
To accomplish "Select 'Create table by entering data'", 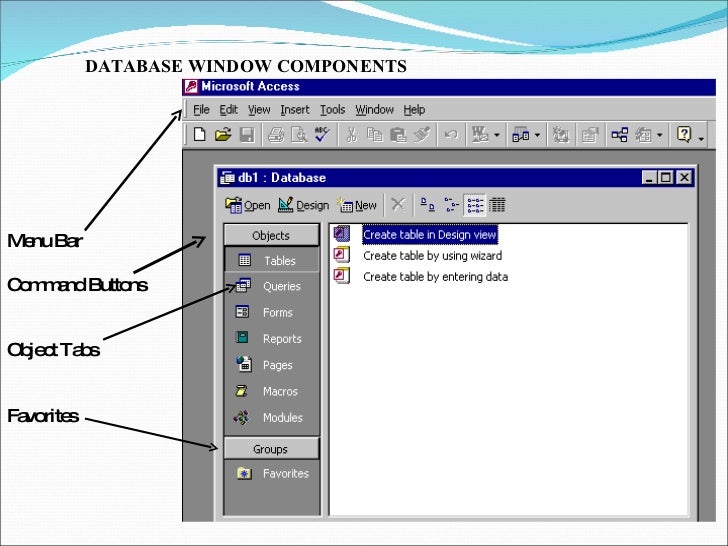I will [x=435, y=277].
